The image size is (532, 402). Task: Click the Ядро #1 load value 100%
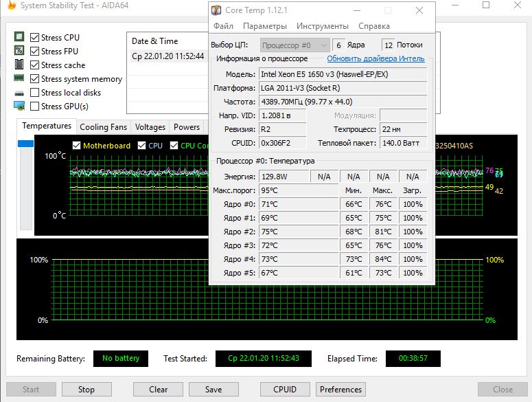tap(413, 218)
